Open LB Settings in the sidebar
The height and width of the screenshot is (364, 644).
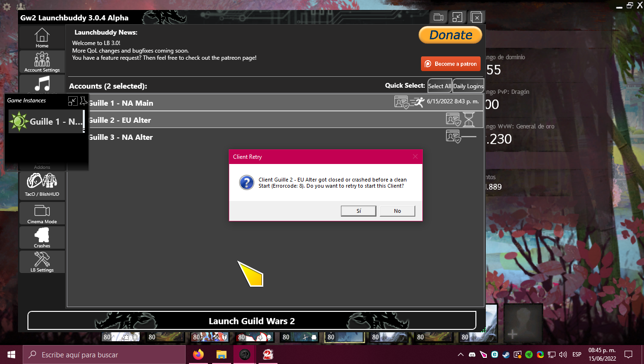pos(42,261)
